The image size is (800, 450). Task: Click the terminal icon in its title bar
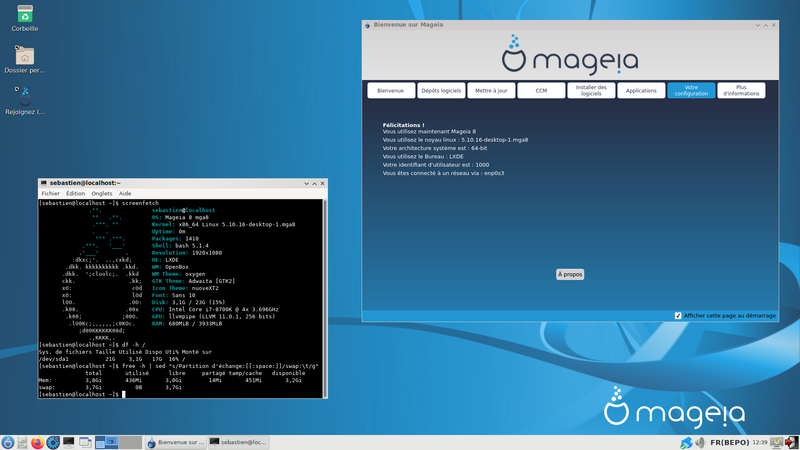tap(44, 183)
